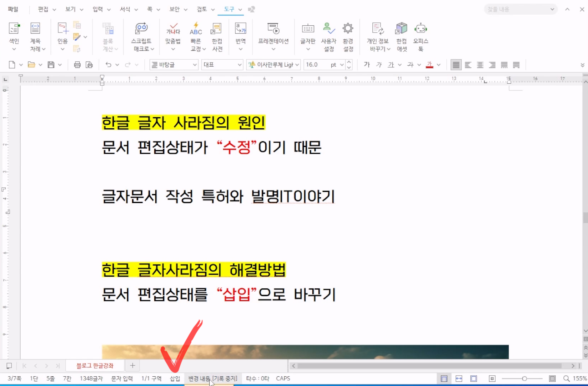Toggle italic 가 formatting

(x=379, y=65)
